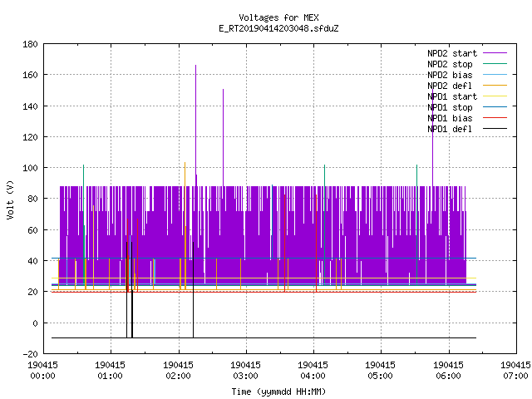Click the 190415 05:00 time tick label

(381, 371)
